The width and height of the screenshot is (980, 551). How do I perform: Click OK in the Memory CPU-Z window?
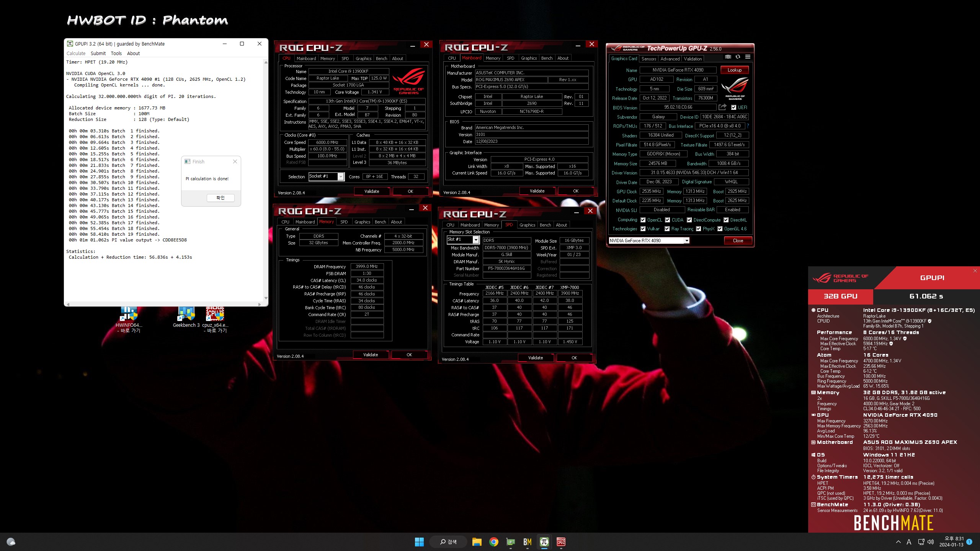pyautogui.click(x=409, y=355)
